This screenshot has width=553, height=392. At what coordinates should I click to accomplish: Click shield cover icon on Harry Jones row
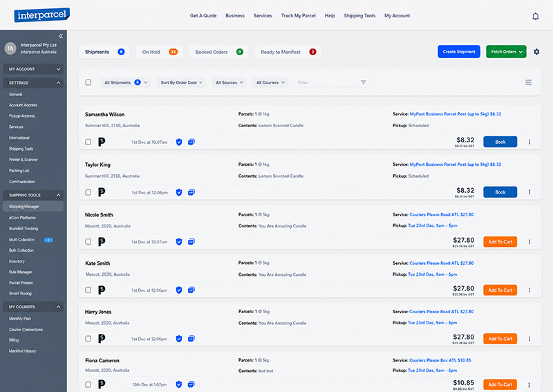click(x=179, y=339)
